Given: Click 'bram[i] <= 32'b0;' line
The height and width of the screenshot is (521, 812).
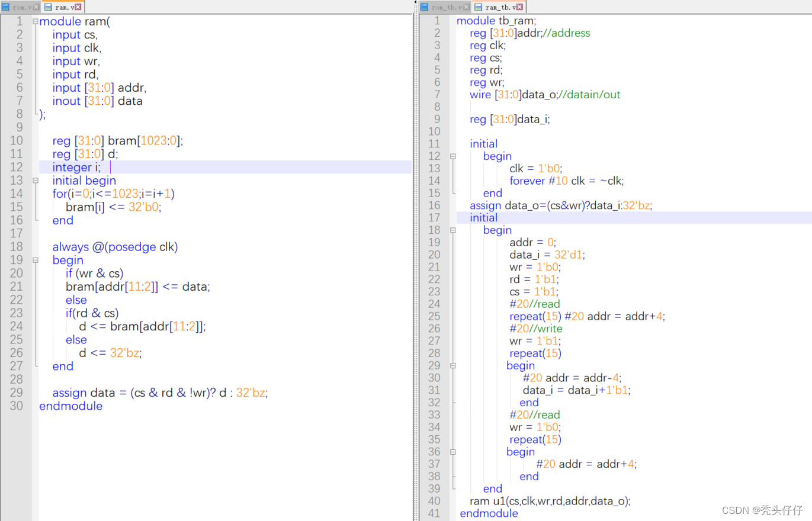Looking at the screenshot, I should (x=113, y=207).
